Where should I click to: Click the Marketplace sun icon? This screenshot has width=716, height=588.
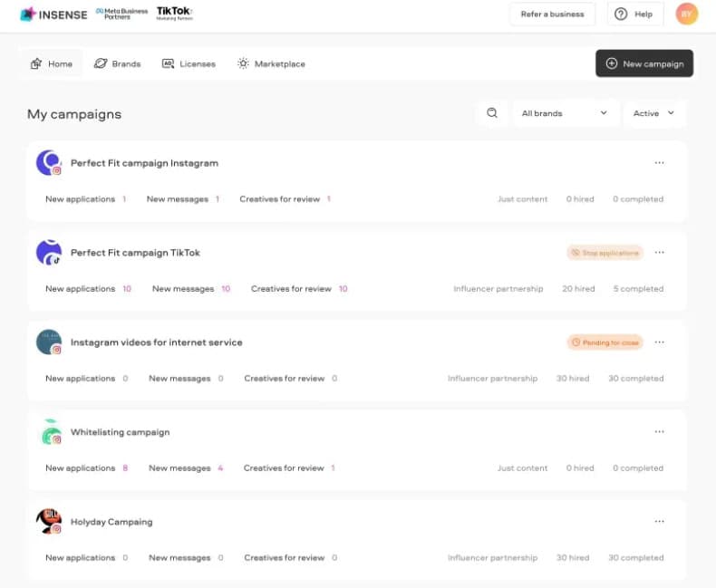tap(243, 63)
